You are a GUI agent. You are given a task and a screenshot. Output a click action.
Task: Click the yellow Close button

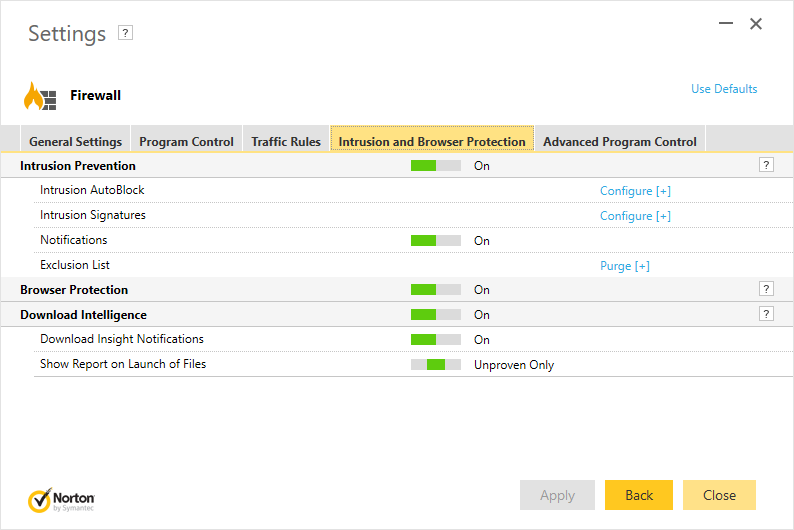point(719,495)
